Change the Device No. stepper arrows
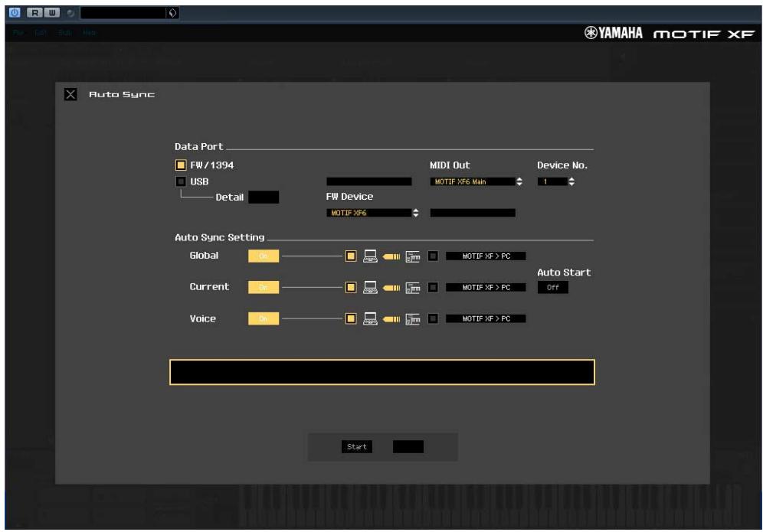Screen dimensions: 763x532 571,182
